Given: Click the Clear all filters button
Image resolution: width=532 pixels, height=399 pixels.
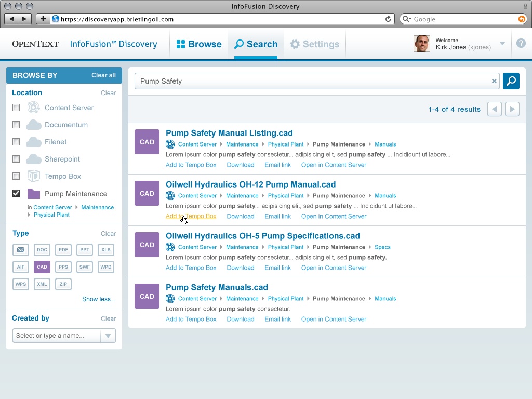Looking at the screenshot, I should (103, 75).
